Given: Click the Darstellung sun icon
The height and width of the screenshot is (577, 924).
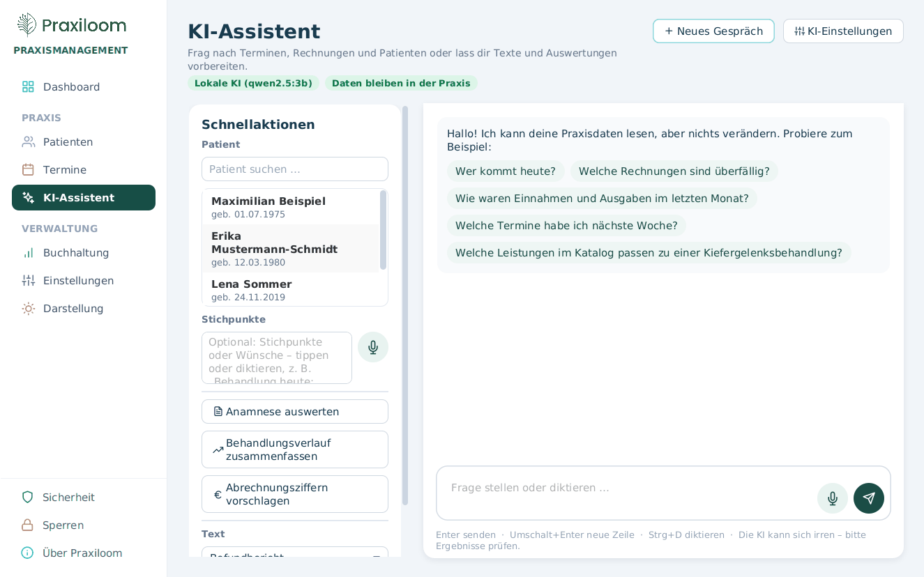Looking at the screenshot, I should point(28,308).
